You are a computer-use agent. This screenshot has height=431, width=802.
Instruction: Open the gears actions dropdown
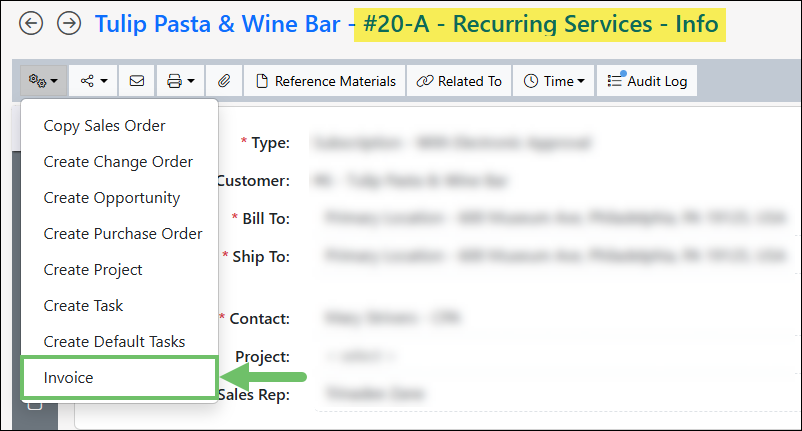click(x=43, y=81)
